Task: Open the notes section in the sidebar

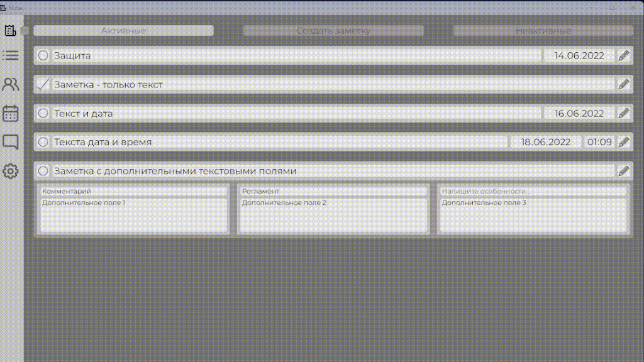Action: click(10, 30)
